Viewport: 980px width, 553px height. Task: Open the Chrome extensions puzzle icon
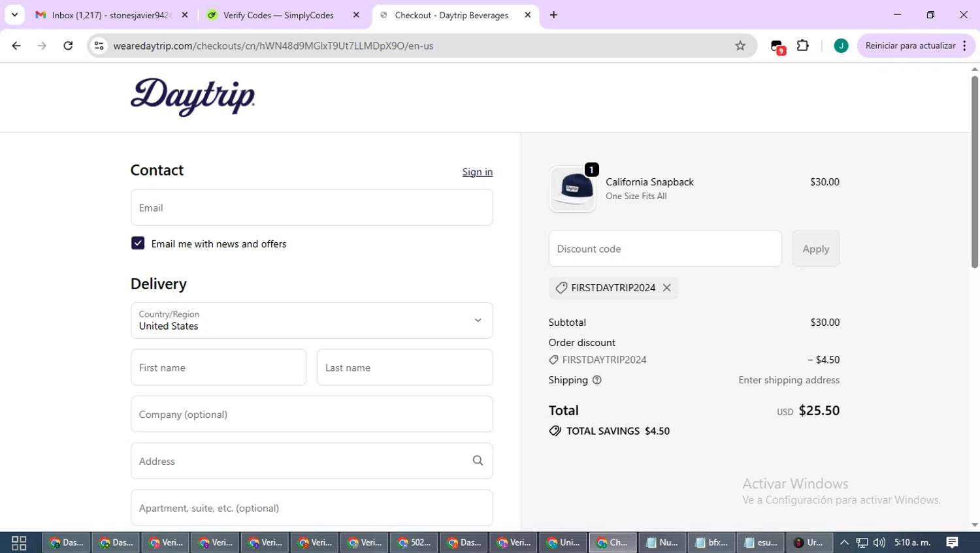(803, 46)
